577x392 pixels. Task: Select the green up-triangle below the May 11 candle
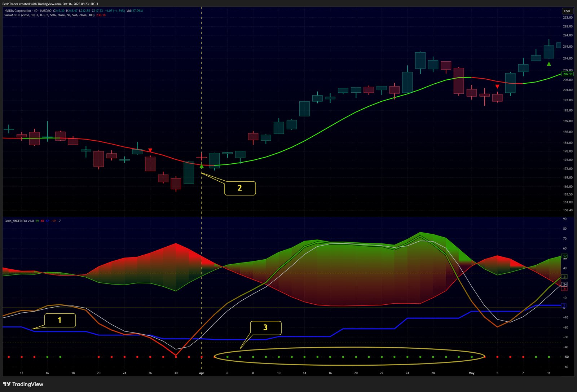pos(549,64)
